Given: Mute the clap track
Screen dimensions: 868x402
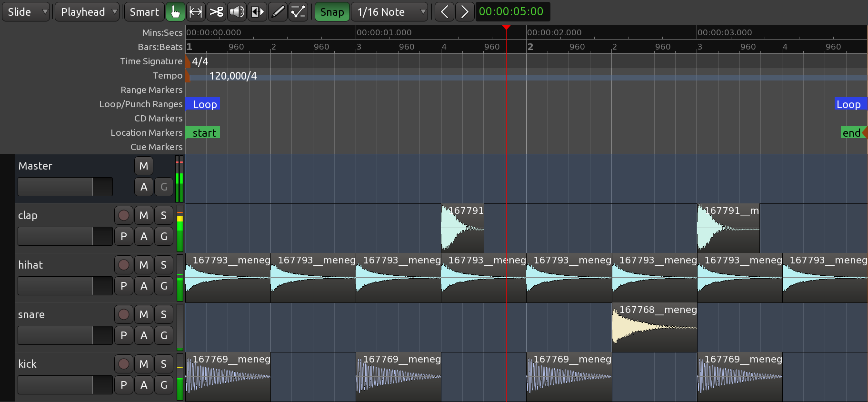Looking at the screenshot, I should pos(144,215).
